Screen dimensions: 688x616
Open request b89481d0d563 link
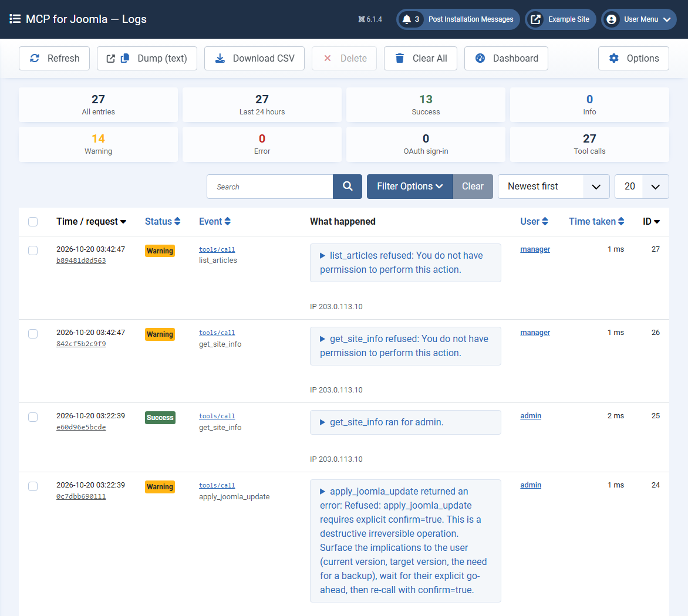81,260
